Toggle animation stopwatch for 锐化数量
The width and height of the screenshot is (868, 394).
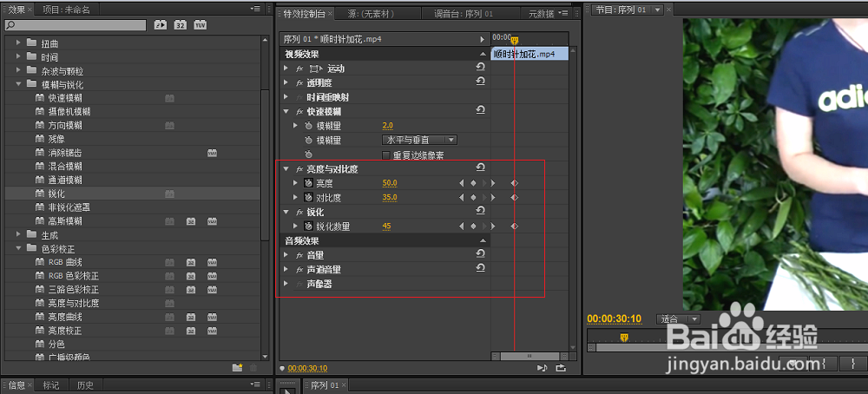pyautogui.click(x=309, y=227)
